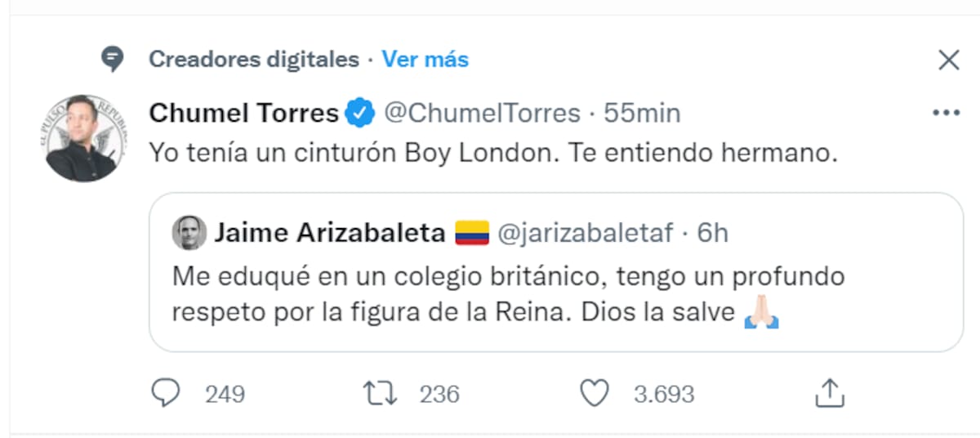Click the praying hands emoji
Screen dimensions: 980x438
tap(762, 314)
